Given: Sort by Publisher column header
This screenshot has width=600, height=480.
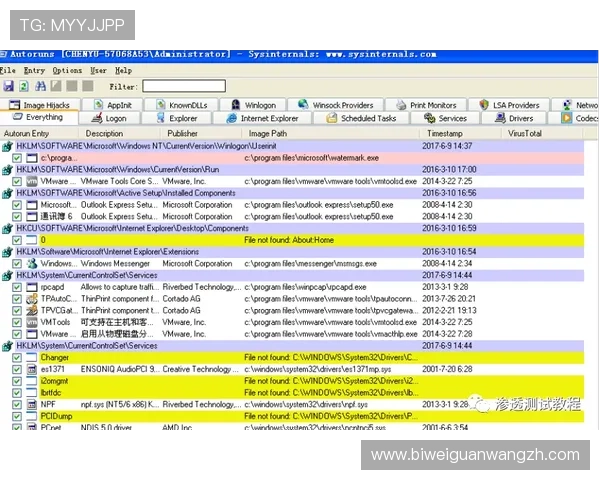Looking at the screenshot, I should pos(201,134).
